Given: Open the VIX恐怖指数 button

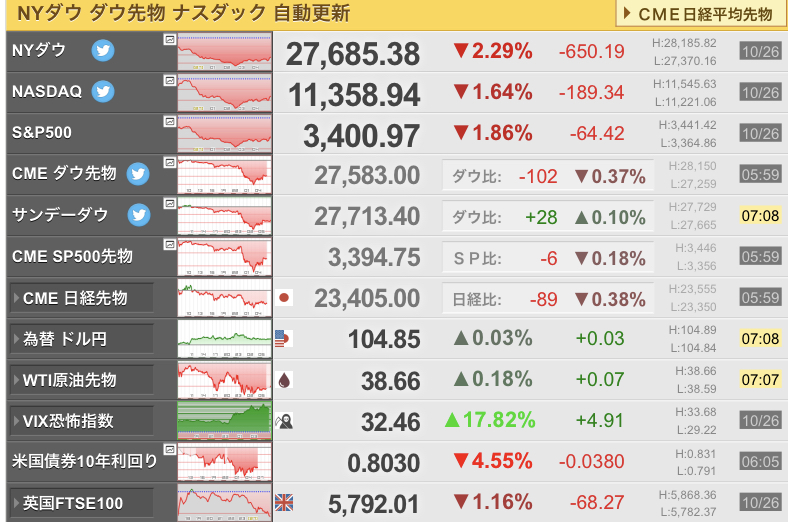Looking at the screenshot, I should 81,421.
